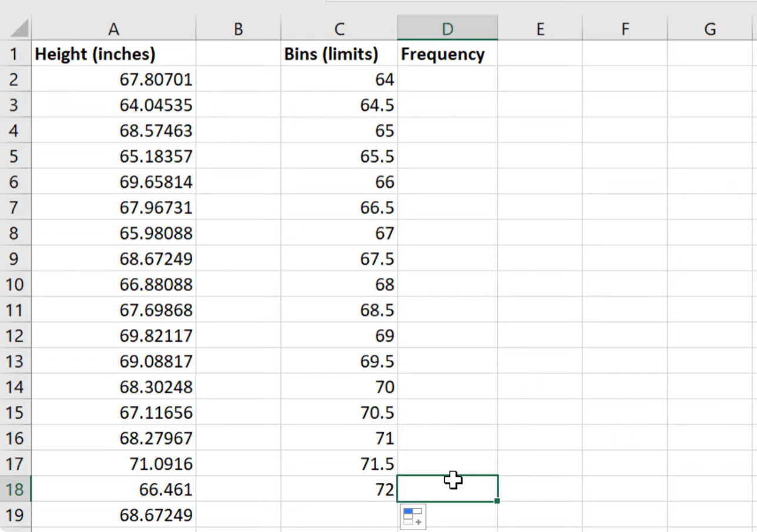The width and height of the screenshot is (757, 532).
Task: Select row 18 header
Action: pos(15,489)
